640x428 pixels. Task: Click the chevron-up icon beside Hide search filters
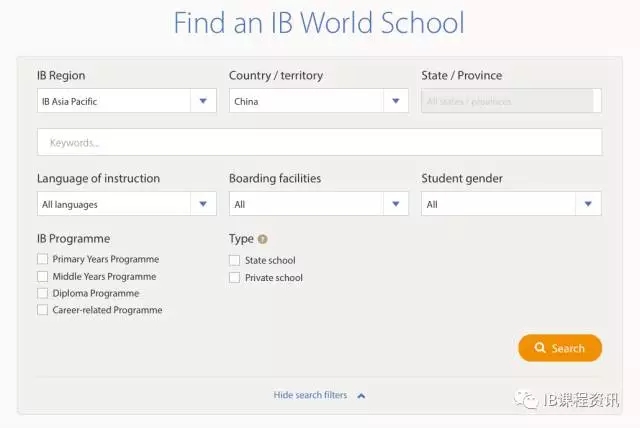tap(361, 396)
